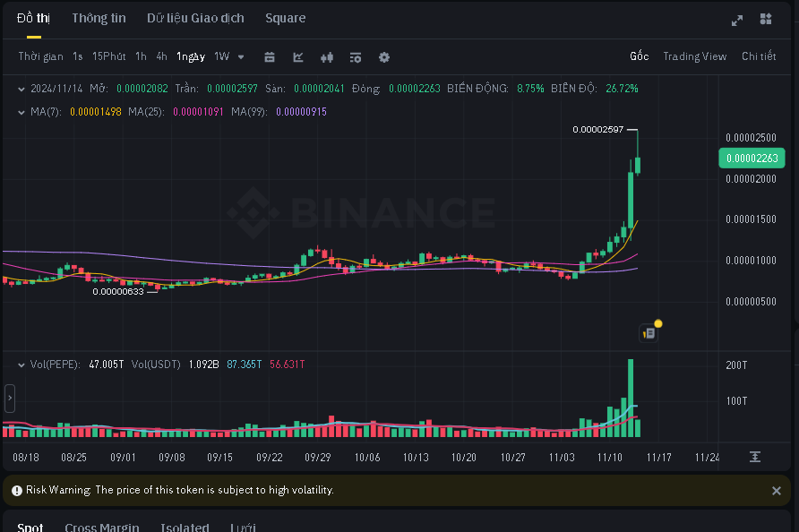Select the 1ngày time interval

click(x=191, y=56)
